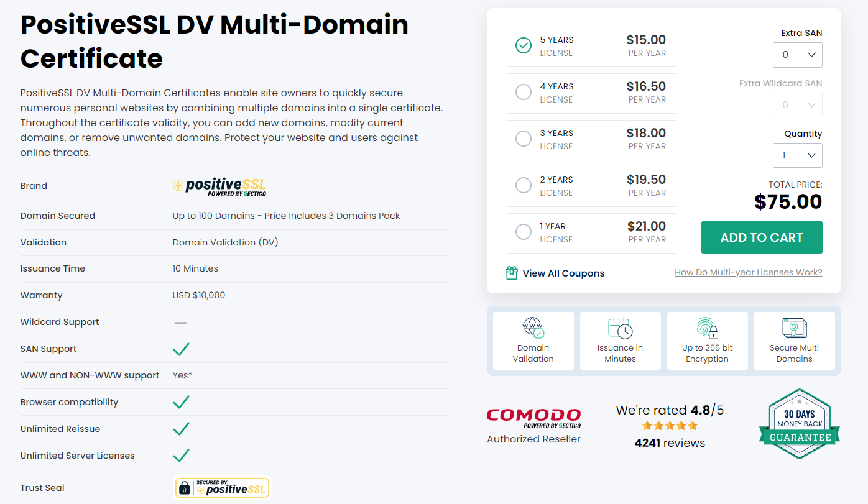Click the $19.50 per year price
This screenshot has height=504, width=868.
(x=646, y=180)
